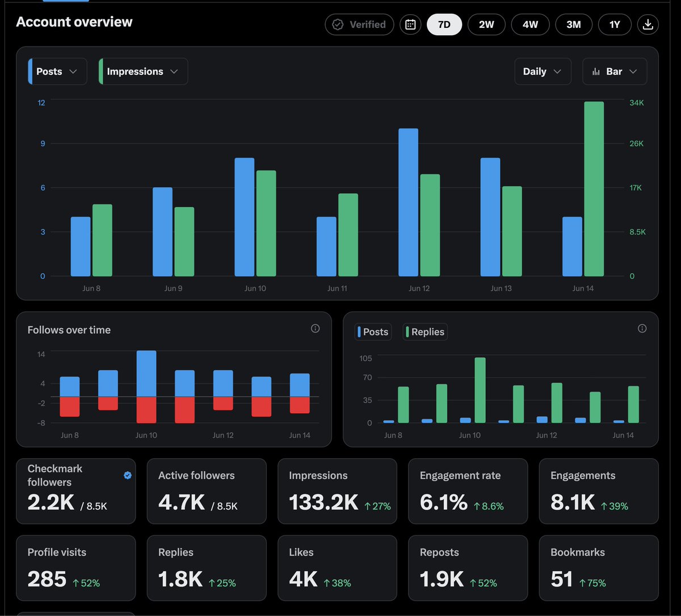Click the Jun 10 red unfollows bar
Image resolution: width=681 pixels, height=616 pixels.
pos(146,410)
